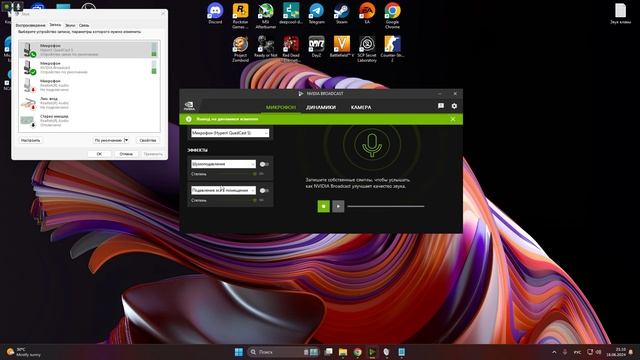Image resolution: width=640 pixels, height=360 pixels.
Task: Select the text file on the desktop's right
Action: coord(620,14)
